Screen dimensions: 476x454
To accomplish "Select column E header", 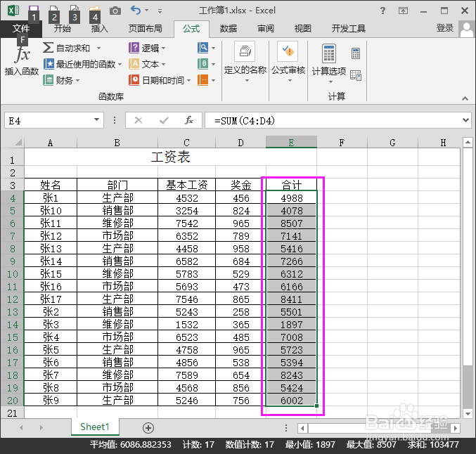I will pos(291,142).
